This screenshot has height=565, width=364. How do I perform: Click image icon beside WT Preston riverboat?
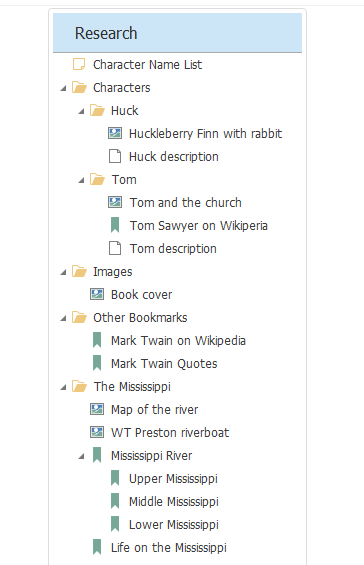pos(97,432)
